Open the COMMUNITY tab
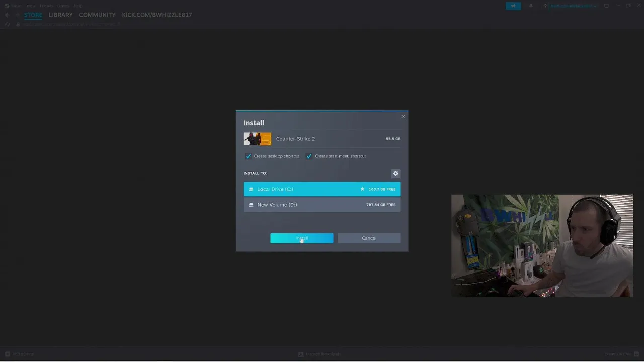 [x=97, y=15]
